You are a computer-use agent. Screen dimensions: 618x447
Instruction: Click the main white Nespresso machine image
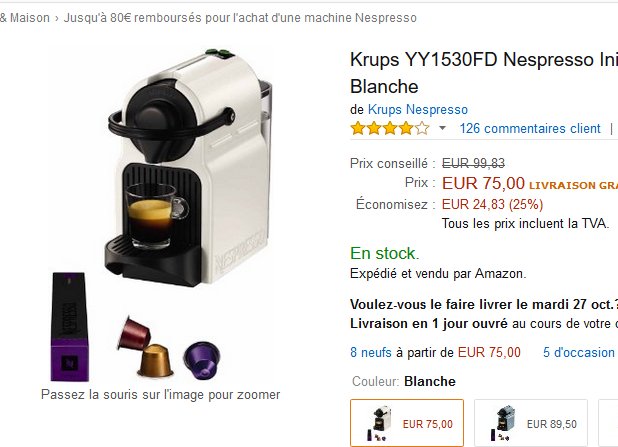(190, 167)
